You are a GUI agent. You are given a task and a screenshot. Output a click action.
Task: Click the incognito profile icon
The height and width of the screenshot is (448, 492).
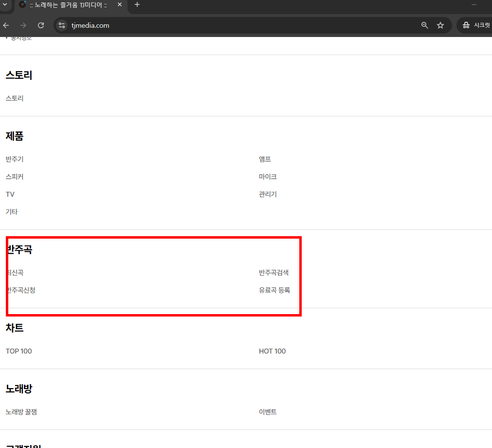pos(466,25)
